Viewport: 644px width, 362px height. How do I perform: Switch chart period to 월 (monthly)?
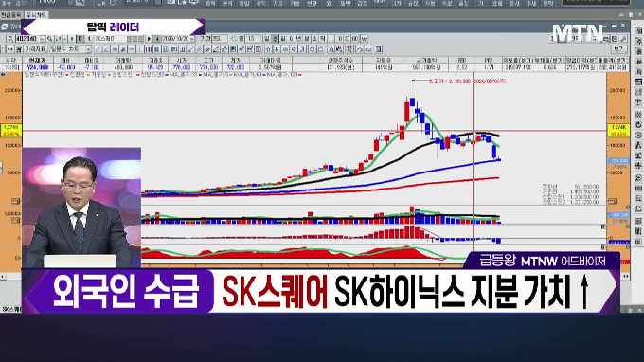[283, 39]
